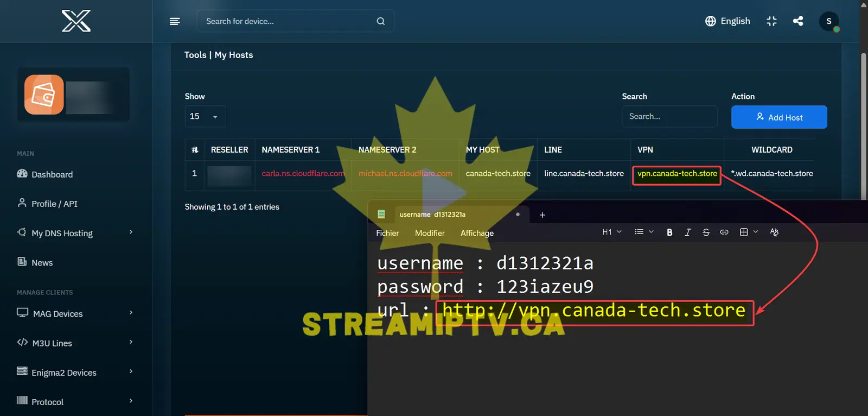
Task: Expand the M3U Lines submenu arrow
Action: [131, 342]
